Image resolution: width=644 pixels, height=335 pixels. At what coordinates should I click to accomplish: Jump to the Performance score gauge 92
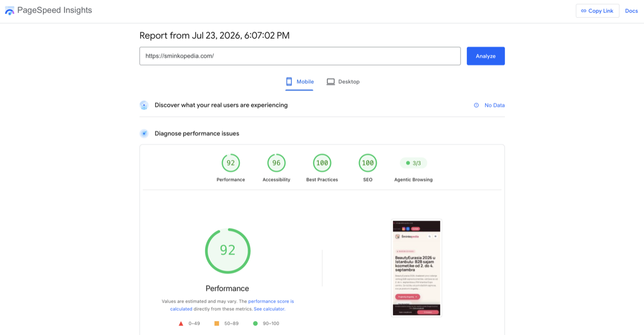231,163
